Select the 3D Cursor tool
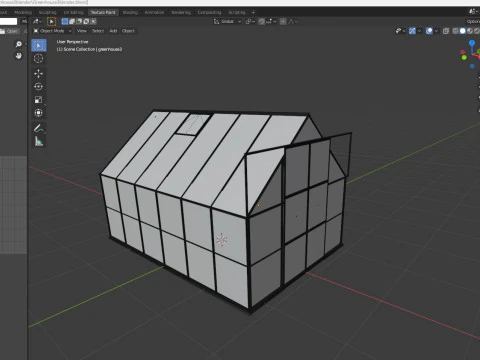Image resolution: width=480 pixels, height=360 pixels. pos(39,58)
